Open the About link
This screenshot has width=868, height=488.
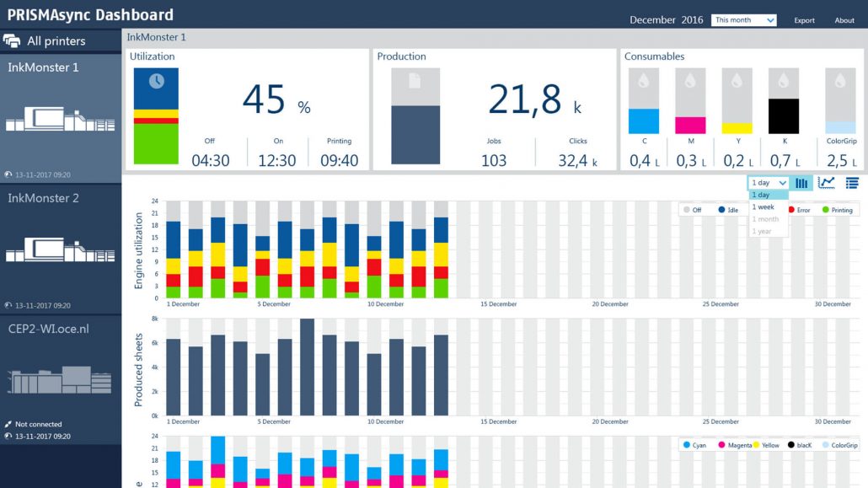[x=844, y=19]
